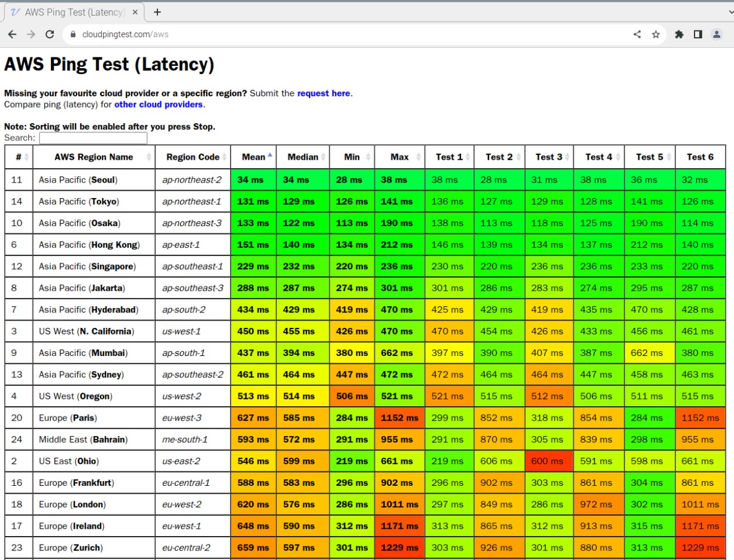Select the Asia Pacific (Osaka) cell
Screen dimensions: 734x560
pyautogui.click(x=94, y=223)
